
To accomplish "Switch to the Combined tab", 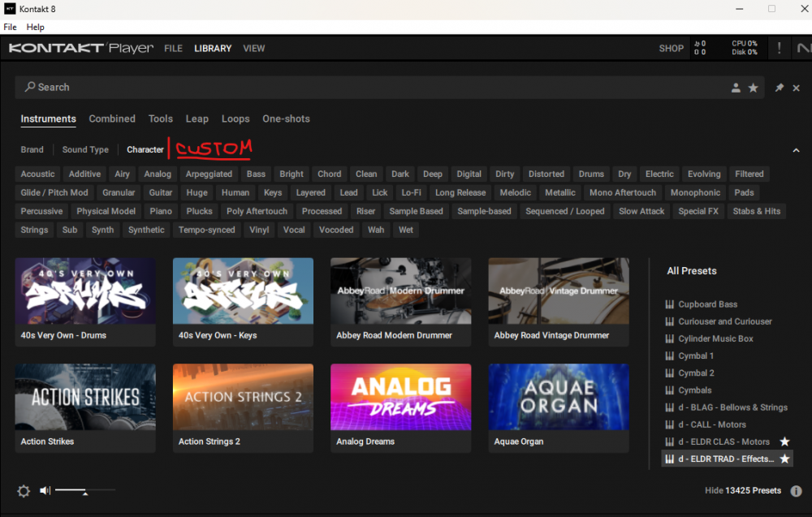I will [112, 118].
